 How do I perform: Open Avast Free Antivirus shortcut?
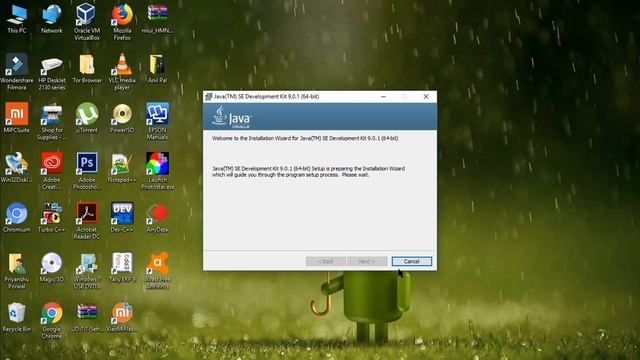(x=157, y=271)
